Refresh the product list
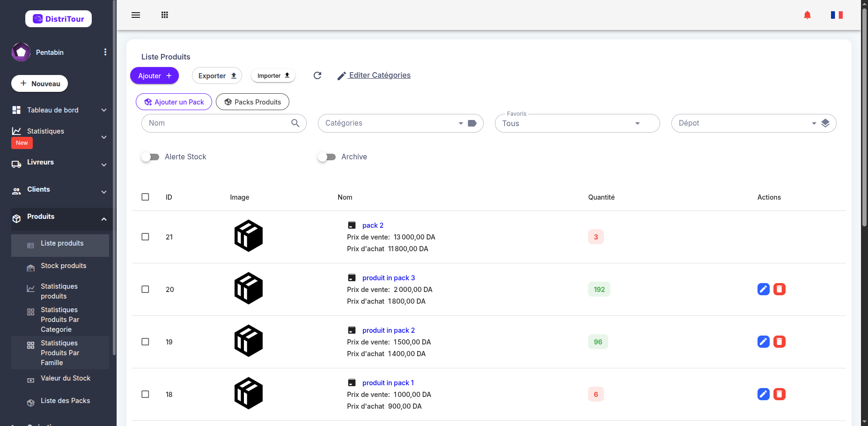This screenshot has height=426, width=868. [317, 75]
